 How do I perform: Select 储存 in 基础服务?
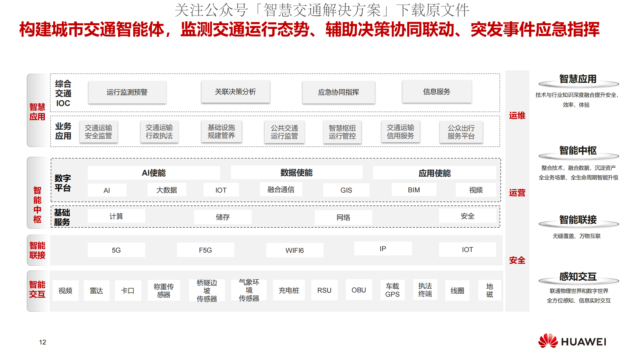tap(223, 217)
